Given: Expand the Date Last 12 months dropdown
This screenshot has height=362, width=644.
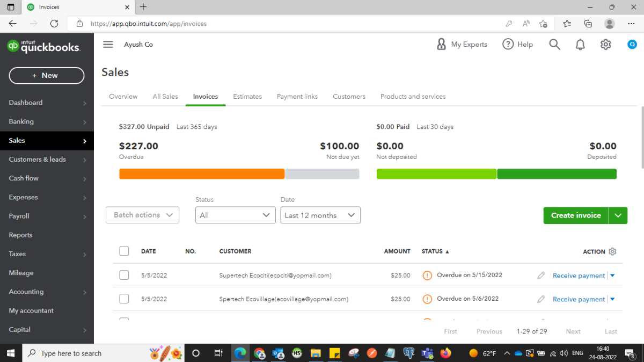Looking at the screenshot, I should point(320,215).
